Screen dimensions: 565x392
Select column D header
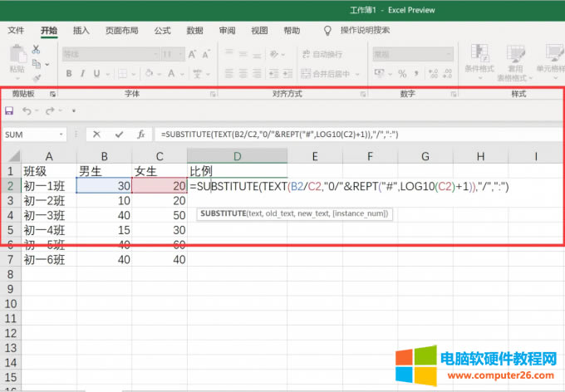(x=237, y=156)
